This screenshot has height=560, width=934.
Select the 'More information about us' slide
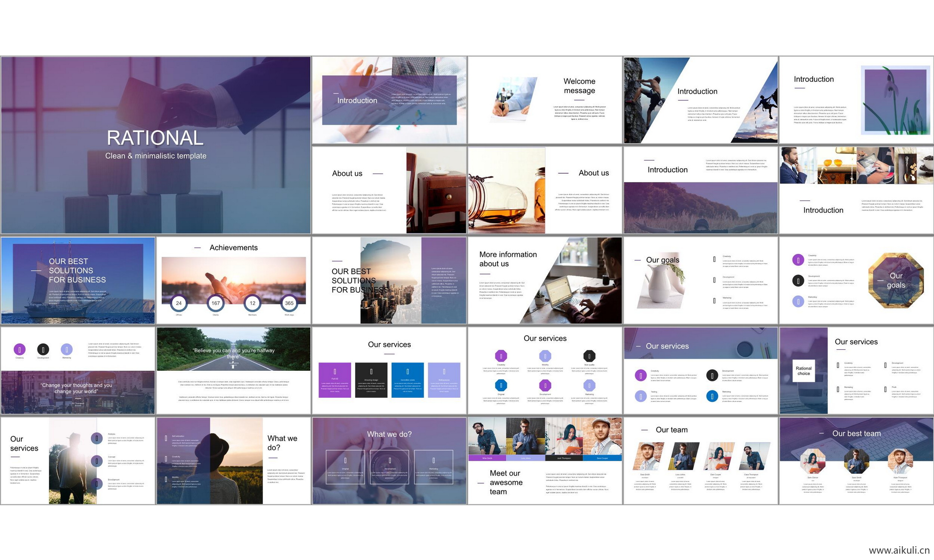[x=544, y=280]
